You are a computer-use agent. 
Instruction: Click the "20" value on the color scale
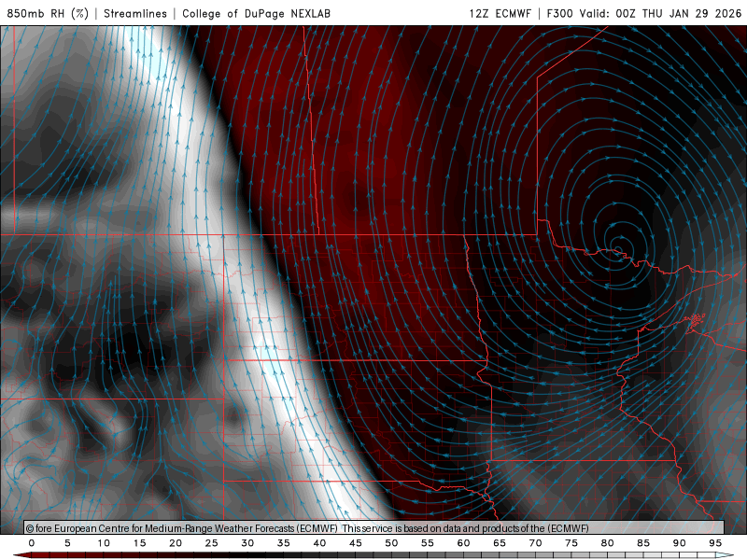[176, 543]
